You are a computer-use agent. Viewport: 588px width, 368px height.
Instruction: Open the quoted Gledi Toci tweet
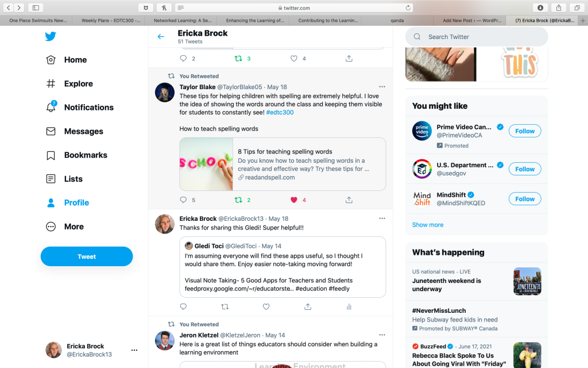point(283,267)
